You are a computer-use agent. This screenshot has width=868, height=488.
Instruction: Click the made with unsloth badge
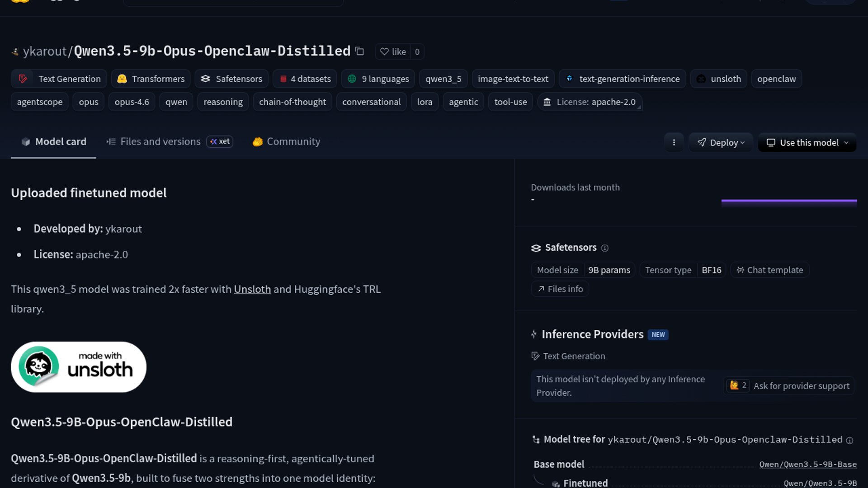click(79, 367)
